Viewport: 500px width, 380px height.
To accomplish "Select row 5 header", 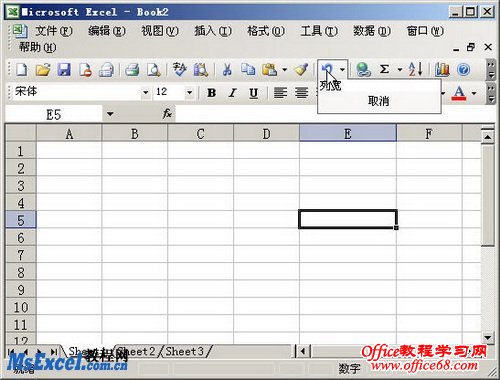I will pos(21,220).
